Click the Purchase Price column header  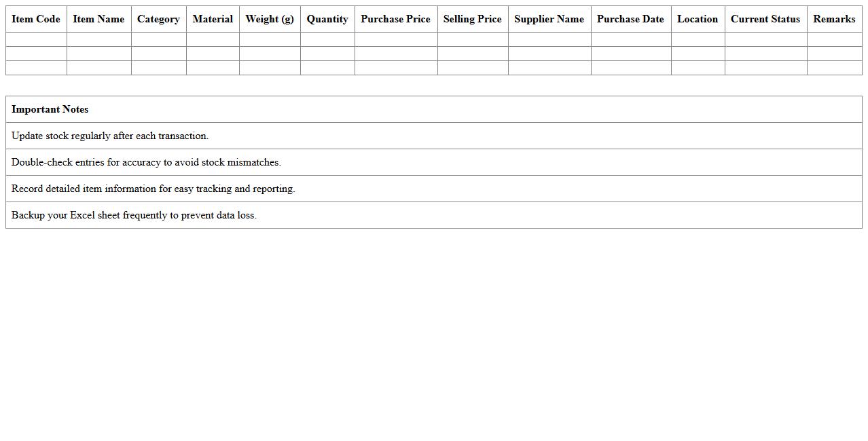coord(395,19)
